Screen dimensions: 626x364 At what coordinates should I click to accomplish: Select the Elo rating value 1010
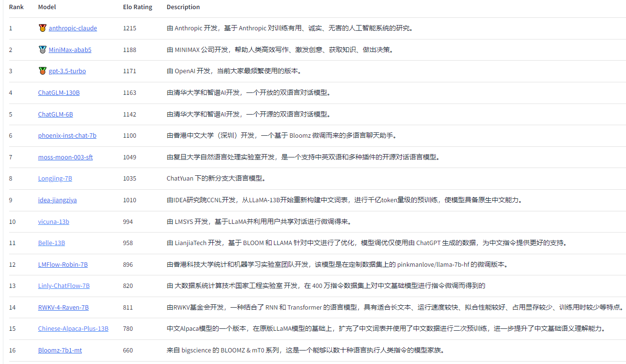click(130, 200)
